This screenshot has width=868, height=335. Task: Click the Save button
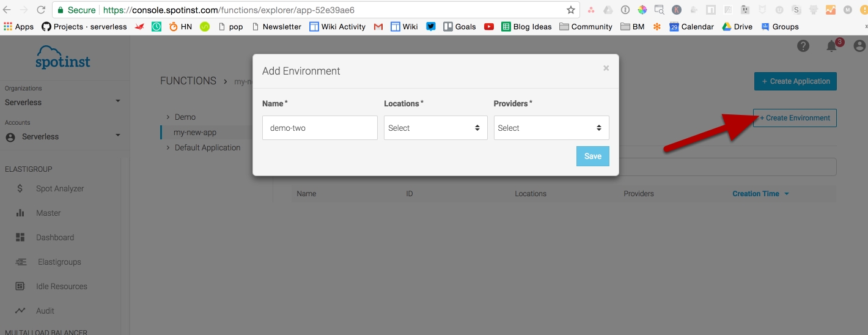point(592,156)
